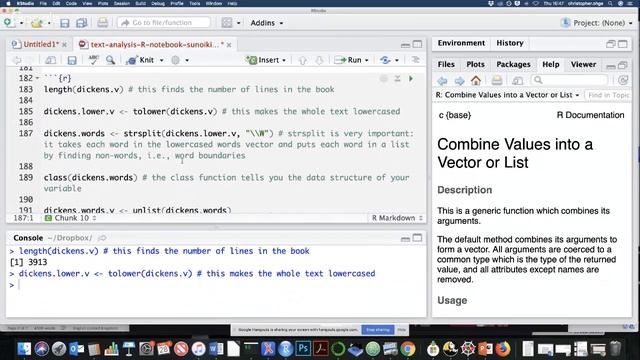
Task: Expand the recent files dropdown beside the folder icon
Action: tap(49, 23)
